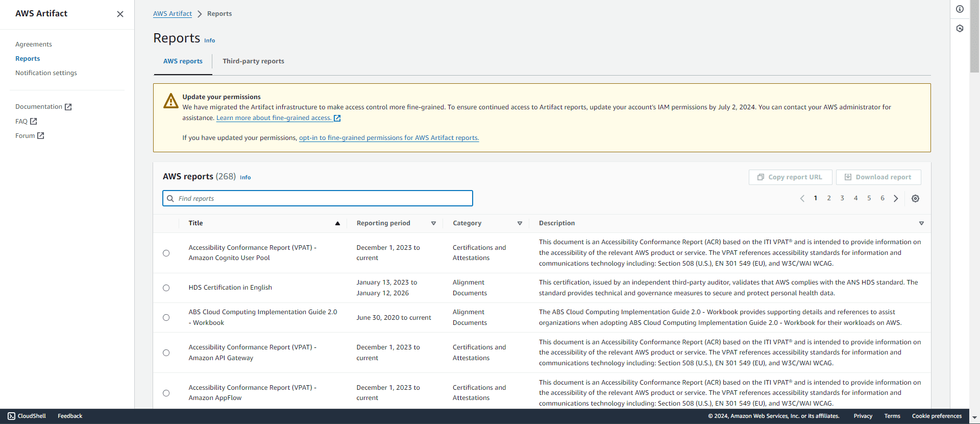Image resolution: width=980 pixels, height=424 pixels.
Task: Click the CloudShell terminal icon
Action: pyautogui.click(x=11, y=416)
